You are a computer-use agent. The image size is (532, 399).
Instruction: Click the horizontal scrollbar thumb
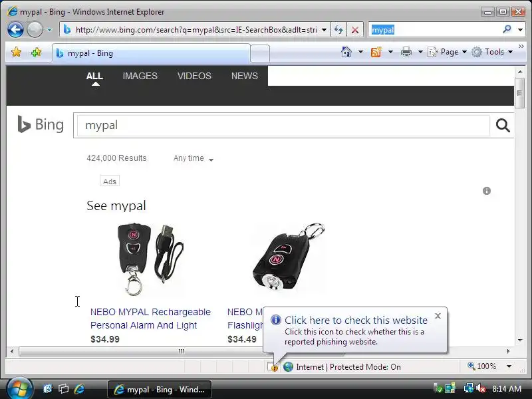pyautogui.click(x=181, y=351)
